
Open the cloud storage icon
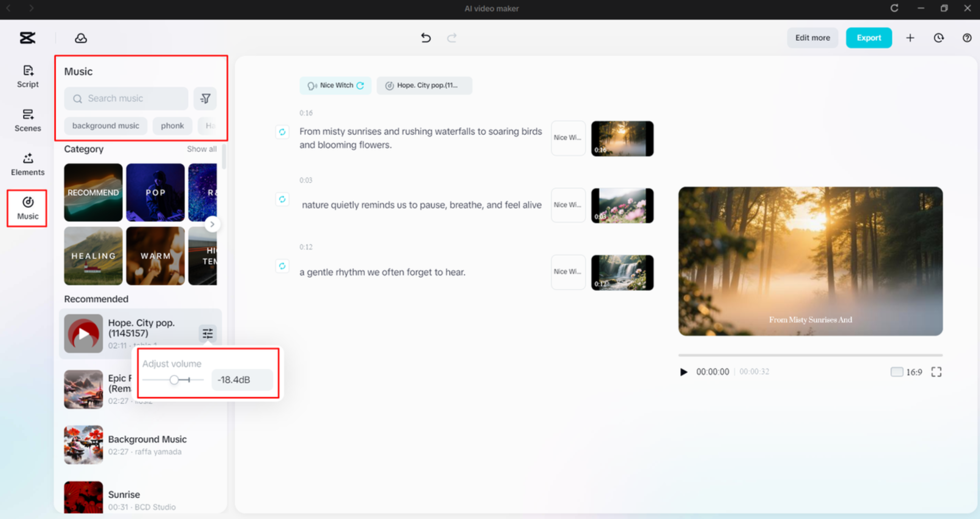click(81, 38)
